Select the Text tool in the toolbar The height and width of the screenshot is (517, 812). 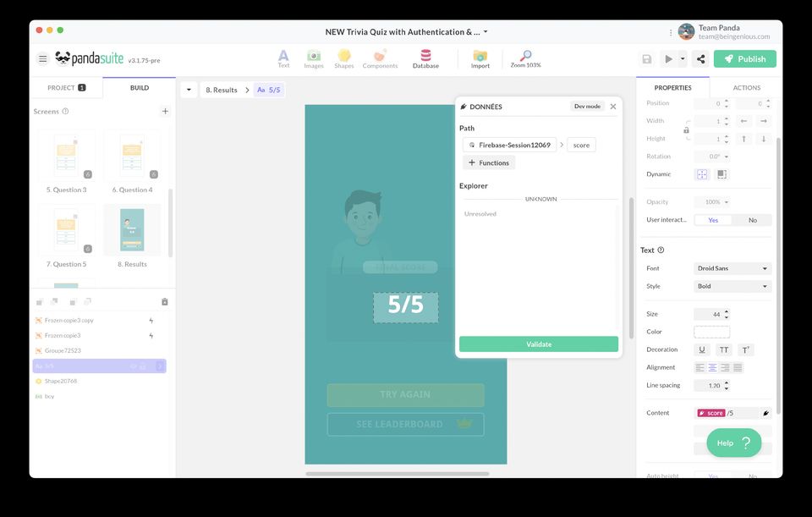click(283, 58)
